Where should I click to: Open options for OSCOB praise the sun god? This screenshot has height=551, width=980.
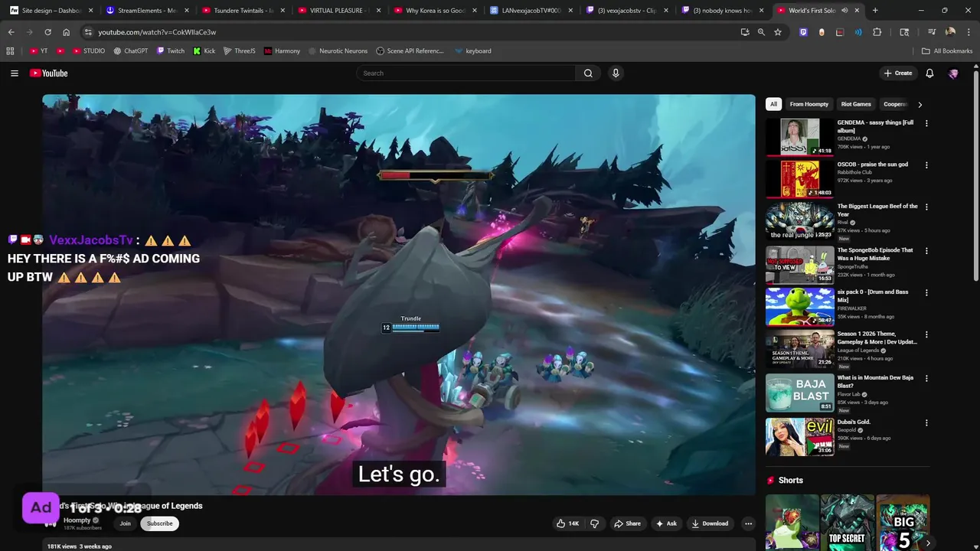926,165
